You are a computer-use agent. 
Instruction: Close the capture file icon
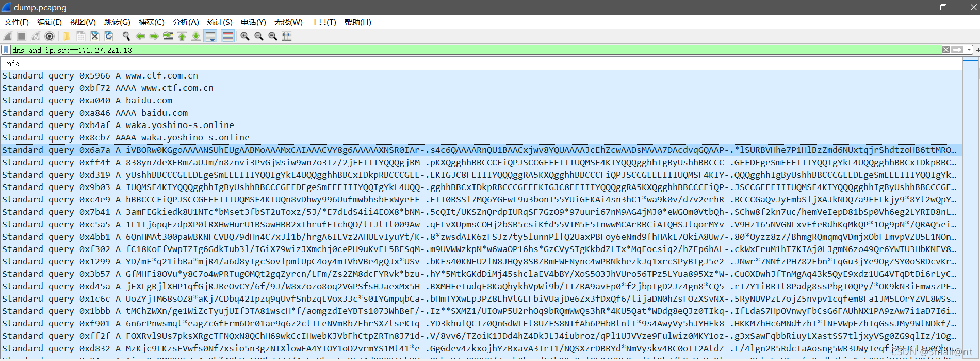(x=94, y=36)
